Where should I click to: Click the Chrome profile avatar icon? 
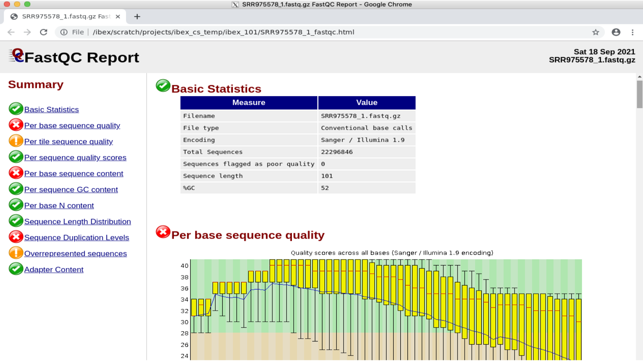(616, 32)
